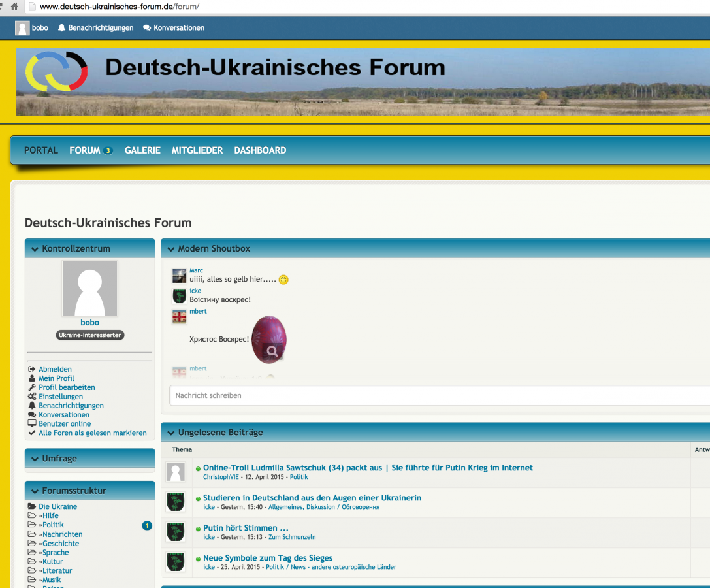The height and width of the screenshot is (588, 710).
Task: Click the folder icon next to Kultur
Action: (x=32, y=561)
